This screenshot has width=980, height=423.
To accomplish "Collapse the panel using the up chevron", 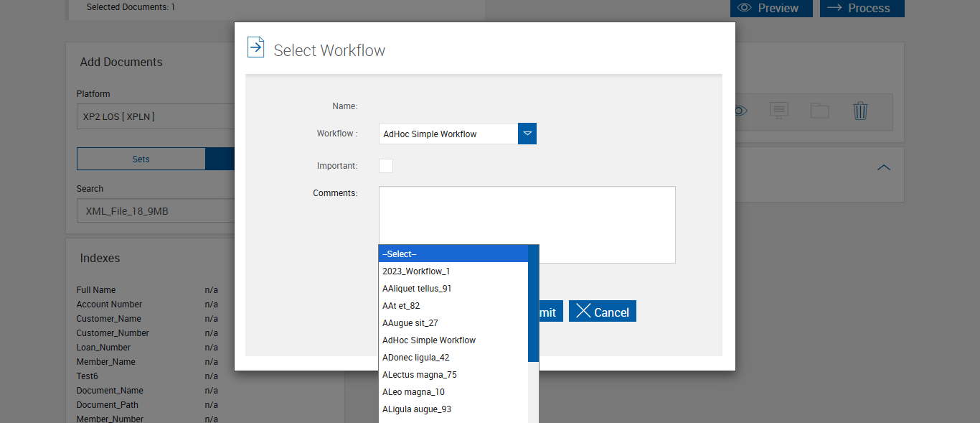I will (x=884, y=167).
